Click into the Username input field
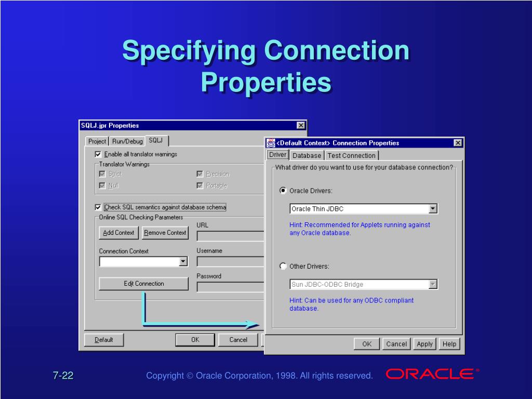 tap(230, 262)
